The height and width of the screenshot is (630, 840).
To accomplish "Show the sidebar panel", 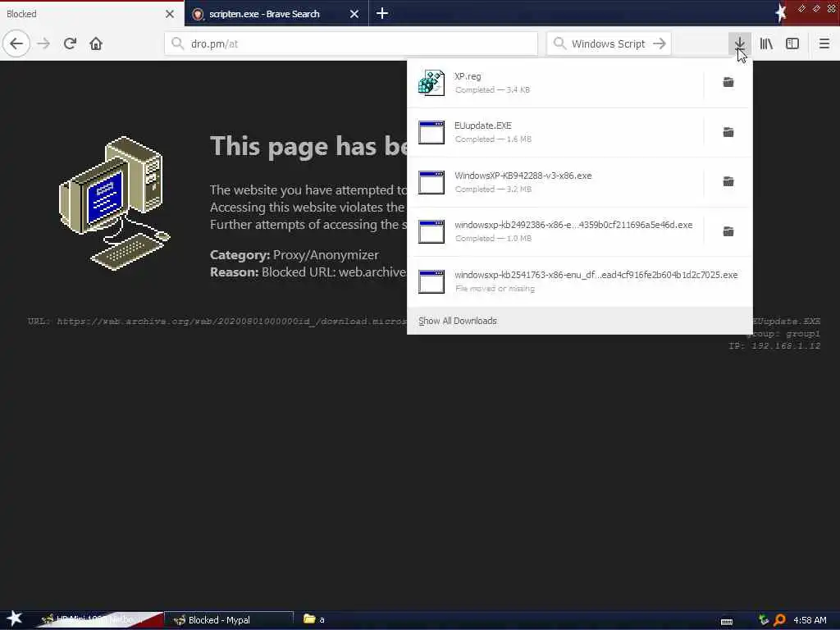I will (x=792, y=43).
